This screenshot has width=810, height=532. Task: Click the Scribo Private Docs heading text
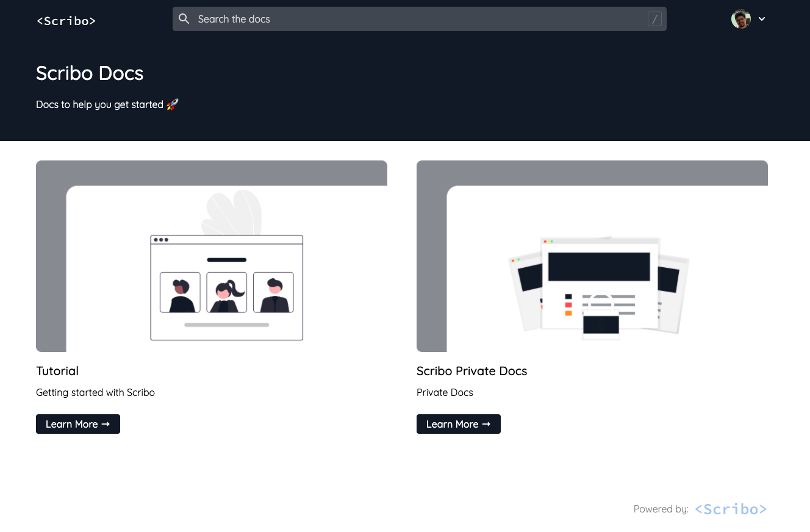[x=471, y=371]
